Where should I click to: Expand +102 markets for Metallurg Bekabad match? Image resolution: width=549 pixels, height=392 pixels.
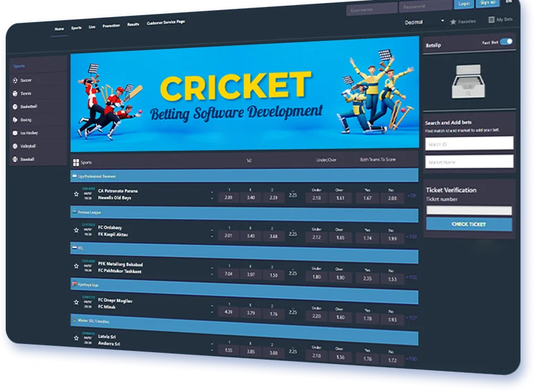(411, 277)
